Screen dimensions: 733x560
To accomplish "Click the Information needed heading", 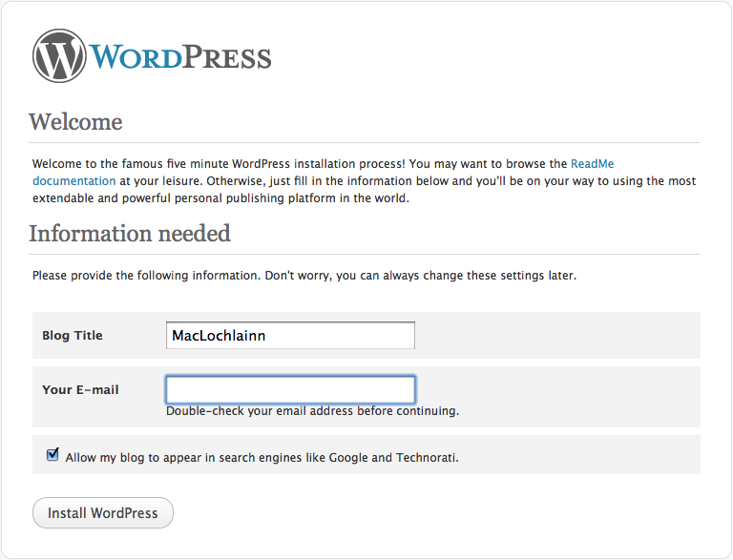I will [130, 234].
